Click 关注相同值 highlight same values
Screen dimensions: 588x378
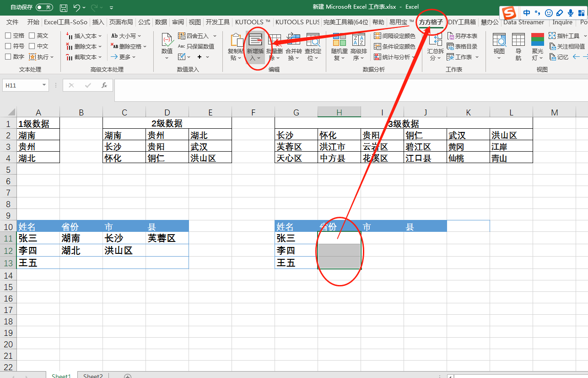(567, 46)
